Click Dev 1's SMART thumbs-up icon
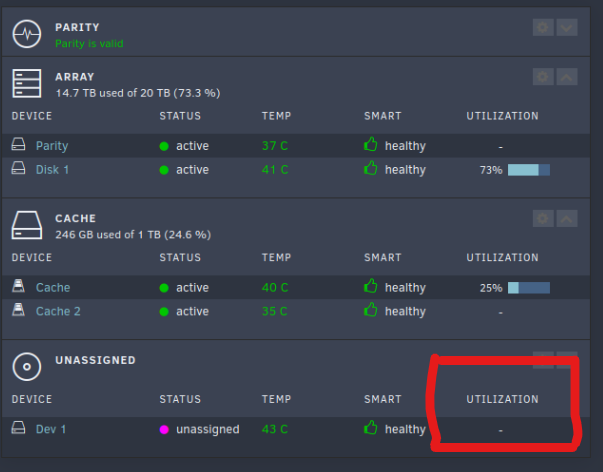 coord(371,427)
